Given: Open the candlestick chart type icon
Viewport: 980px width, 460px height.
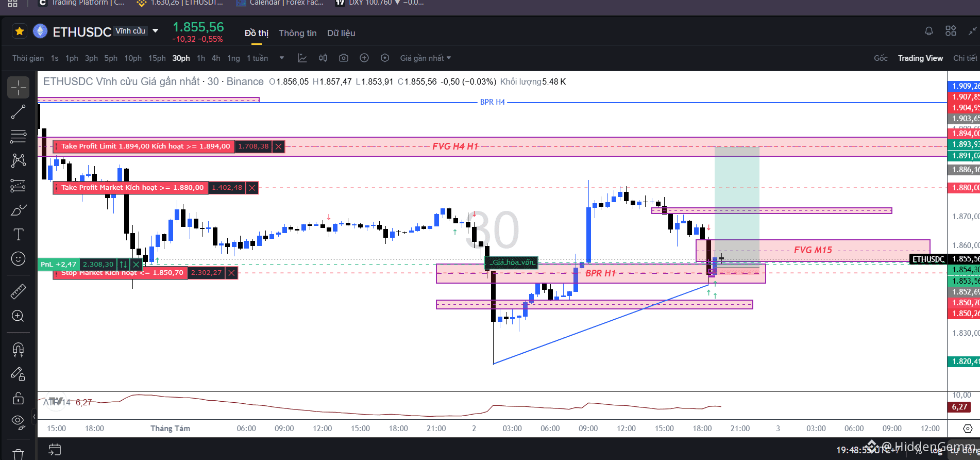Looking at the screenshot, I should tap(323, 58).
